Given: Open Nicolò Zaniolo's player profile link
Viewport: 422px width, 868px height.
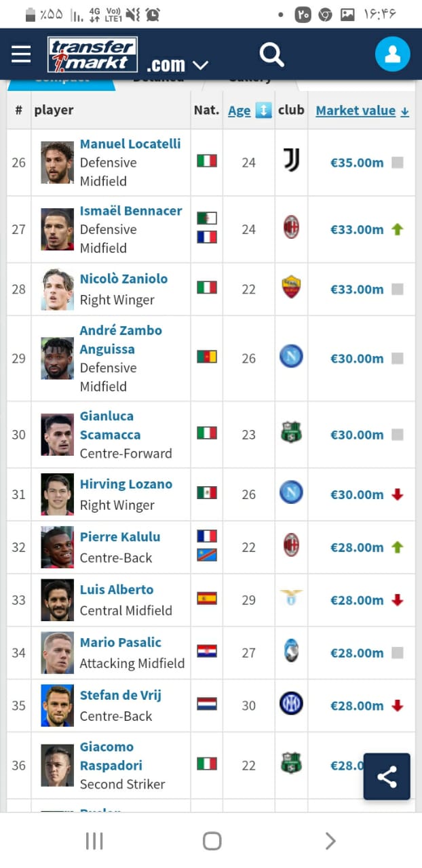Looking at the screenshot, I should point(123,279).
